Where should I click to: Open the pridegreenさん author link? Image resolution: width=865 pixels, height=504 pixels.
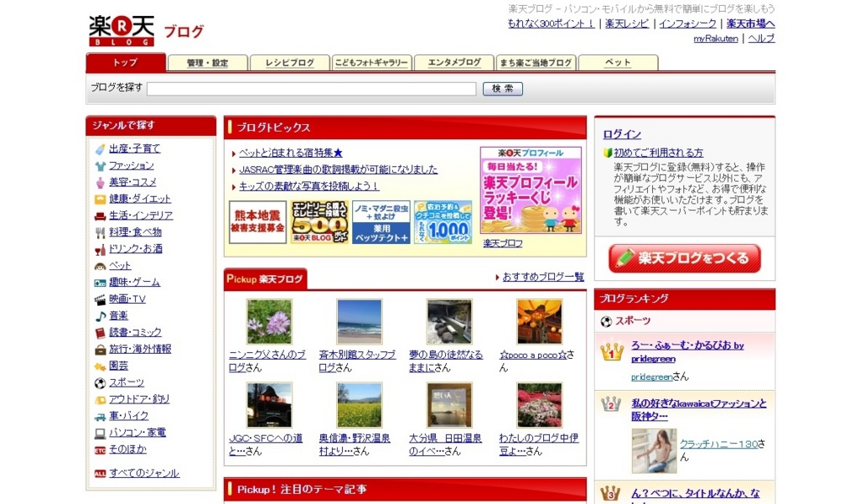[x=651, y=377]
